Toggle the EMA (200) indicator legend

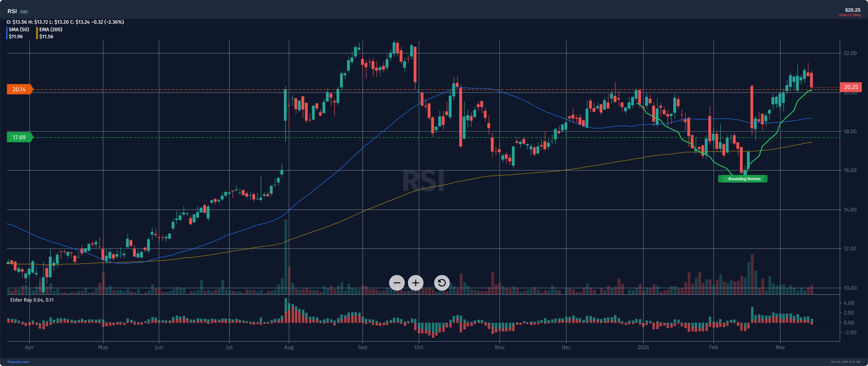click(51, 29)
